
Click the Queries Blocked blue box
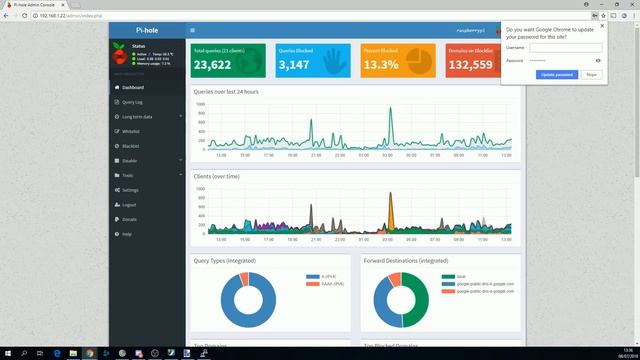[x=313, y=60]
